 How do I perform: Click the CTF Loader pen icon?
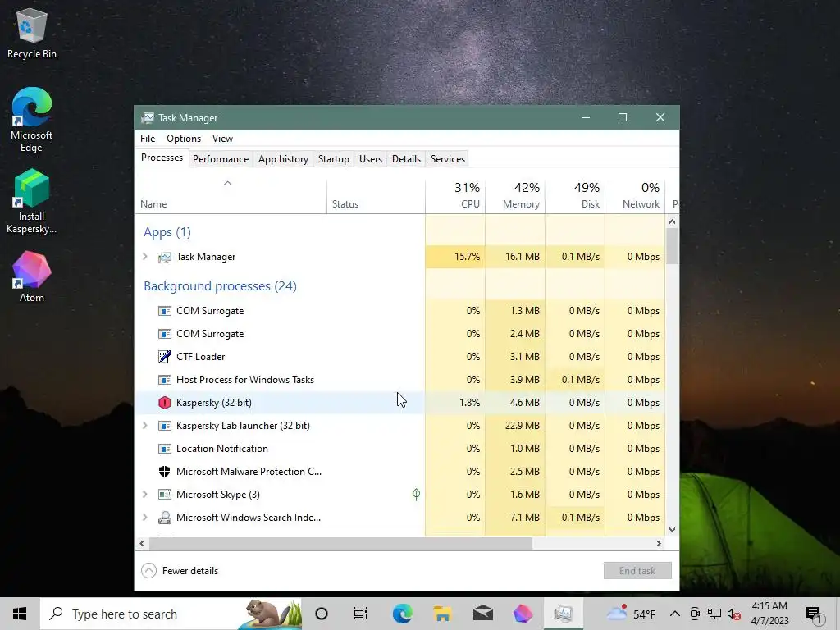164,357
